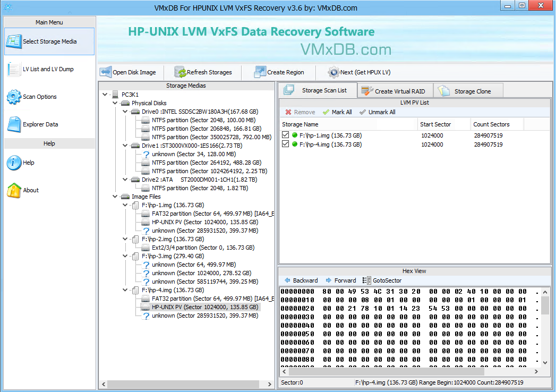Collapse the Drive0 INTEL SSD node
This screenshot has width=556, height=392.
[x=125, y=112]
